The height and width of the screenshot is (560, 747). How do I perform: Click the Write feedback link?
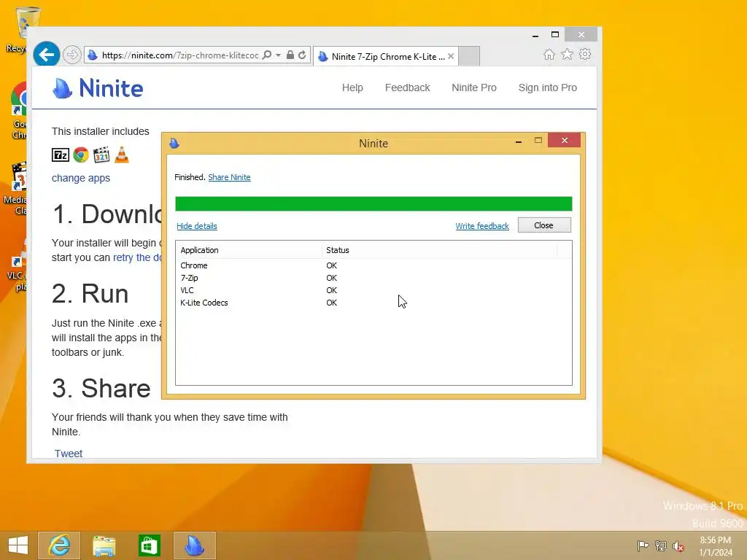(482, 226)
